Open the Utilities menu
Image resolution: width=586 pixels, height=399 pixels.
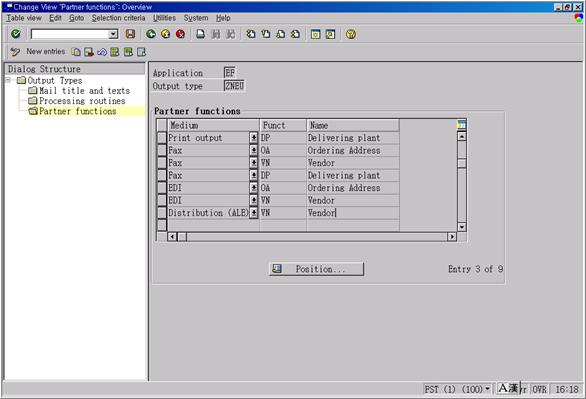164,18
